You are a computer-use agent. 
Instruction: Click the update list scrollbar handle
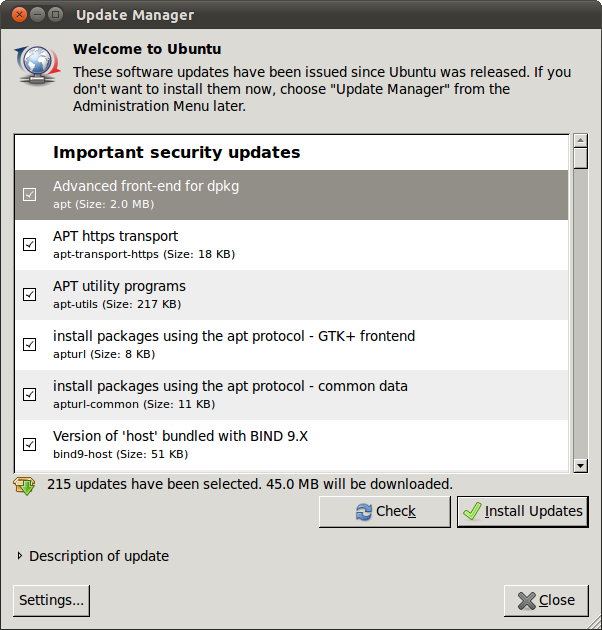click(x=580, y=157)
